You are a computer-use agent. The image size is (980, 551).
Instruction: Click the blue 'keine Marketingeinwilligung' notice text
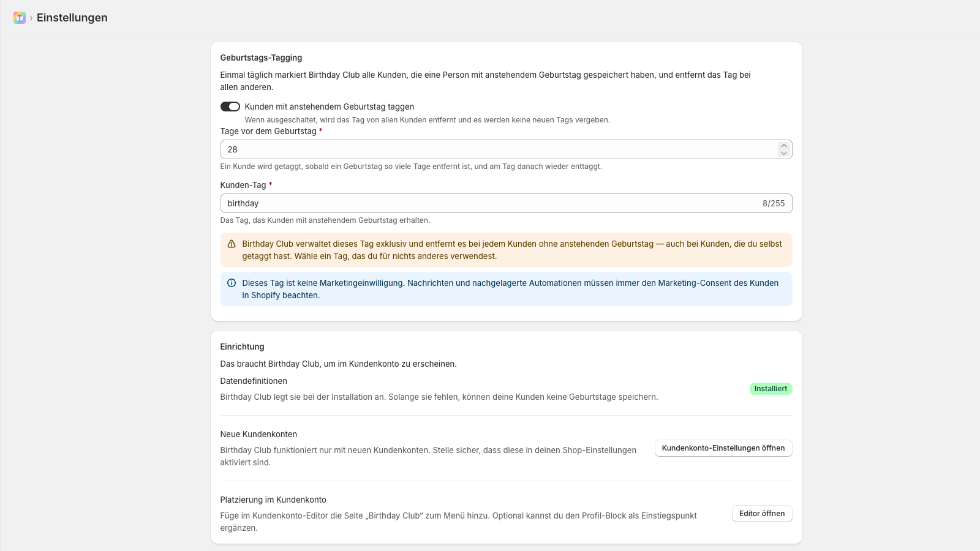point(510,289)
